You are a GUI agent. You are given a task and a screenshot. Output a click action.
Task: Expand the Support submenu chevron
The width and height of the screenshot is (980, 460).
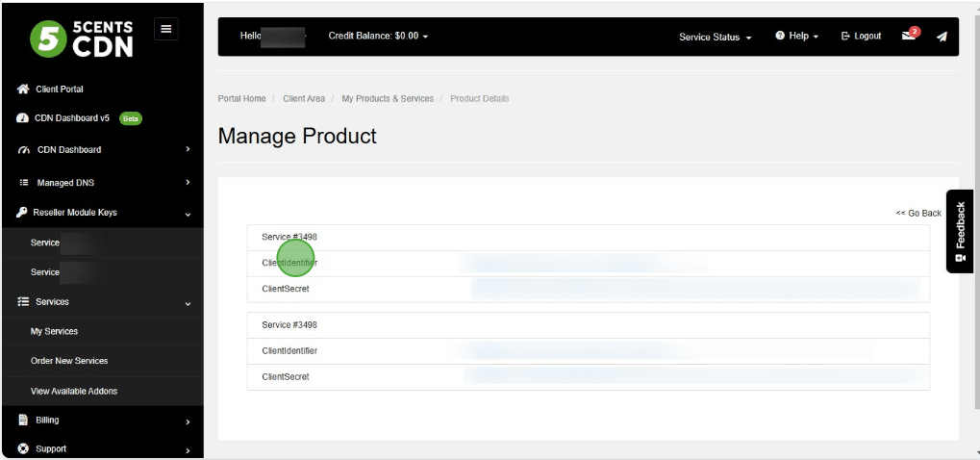click(188, 450)
